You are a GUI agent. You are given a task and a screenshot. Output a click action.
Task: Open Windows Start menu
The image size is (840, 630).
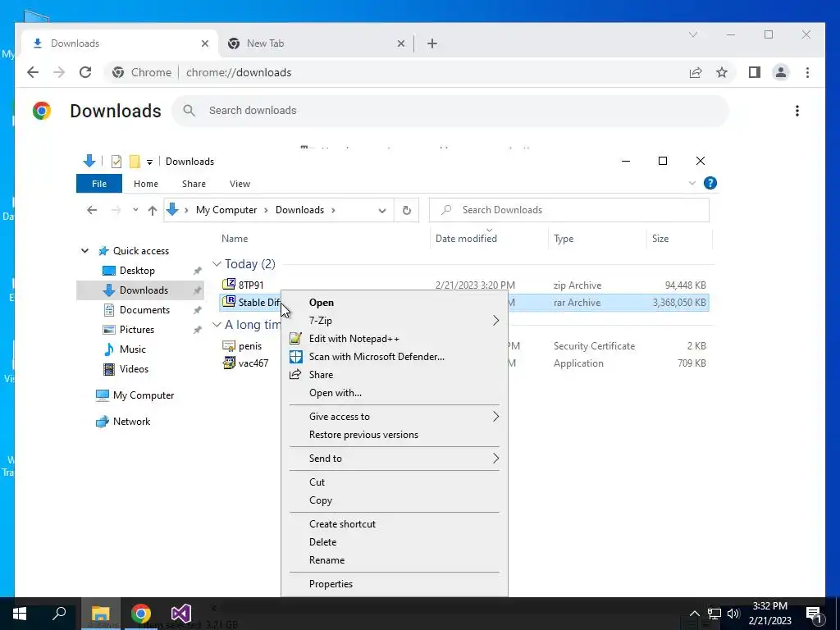tap(20, 614)
